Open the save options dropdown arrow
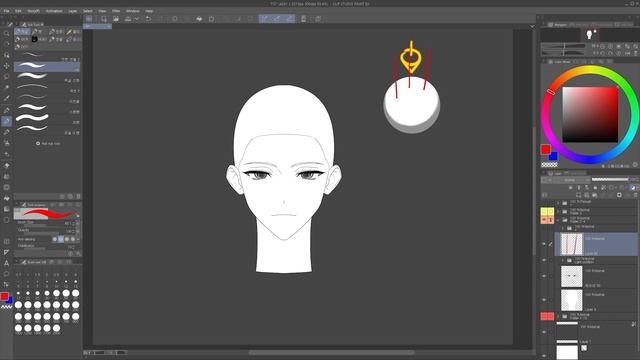Screen dimensions: 640x360 [x=136, y=19]
